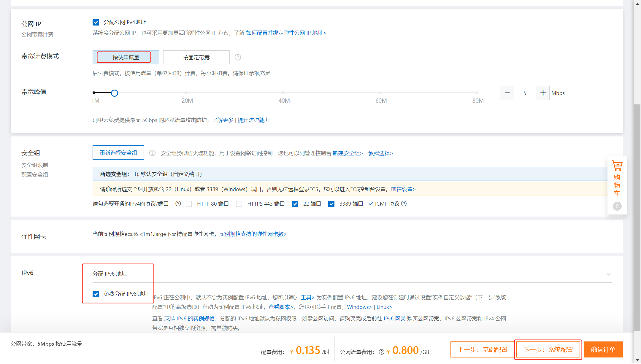Enable the HTTPS 443 端口 checkbox
The image size is (641, 364).
[x=239, y=204]
